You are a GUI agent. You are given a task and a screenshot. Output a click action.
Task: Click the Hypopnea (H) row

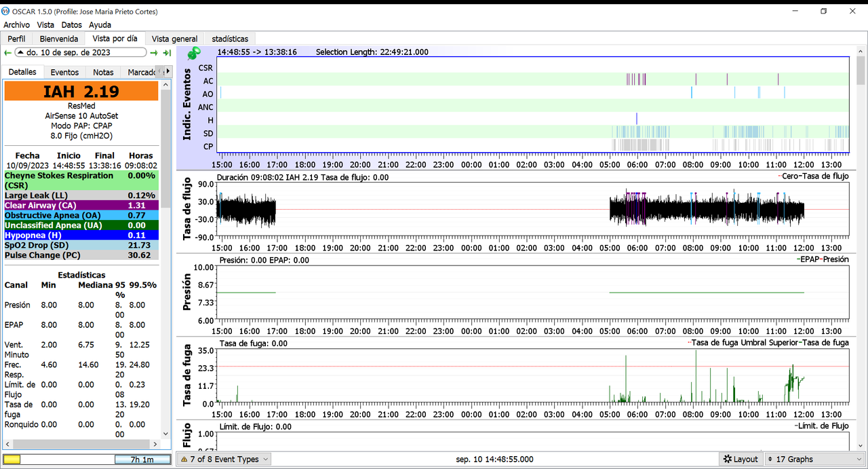pyautogui.click(x=81, y=235)
